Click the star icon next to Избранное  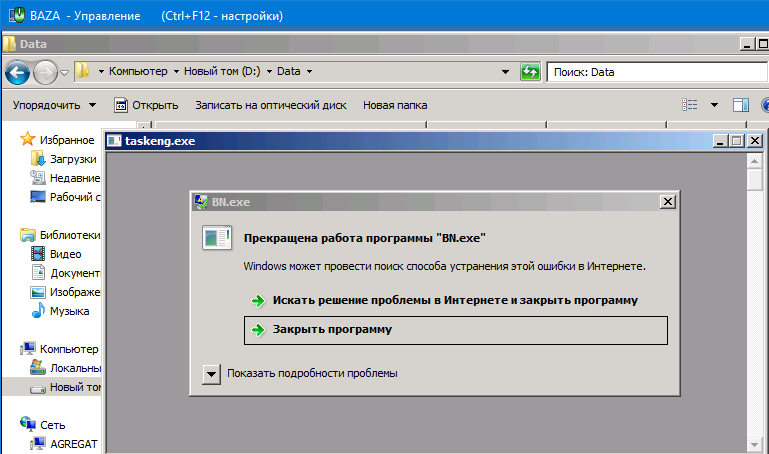27,139
